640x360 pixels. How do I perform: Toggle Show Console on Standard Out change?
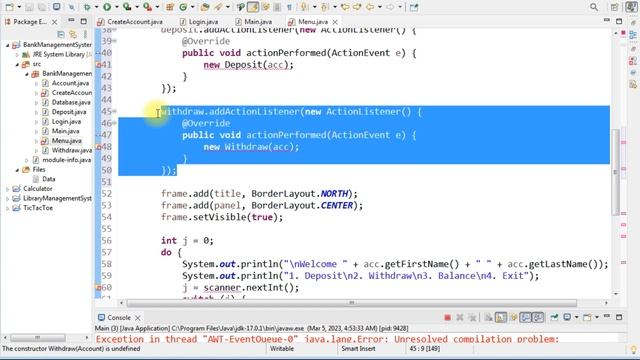click(526, 318)
